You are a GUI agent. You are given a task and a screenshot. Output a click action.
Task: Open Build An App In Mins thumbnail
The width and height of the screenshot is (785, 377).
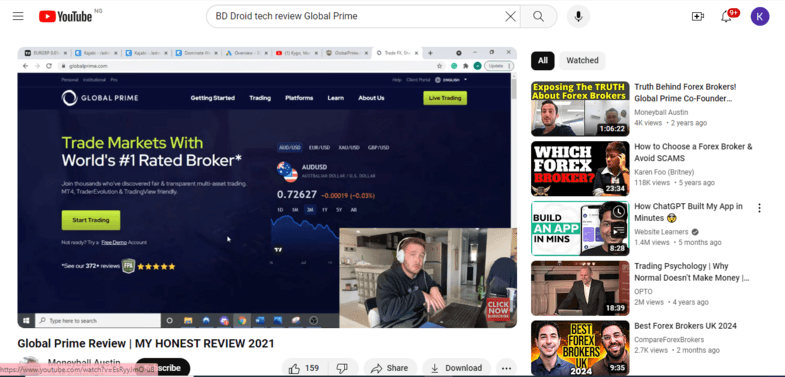[580, 229]
